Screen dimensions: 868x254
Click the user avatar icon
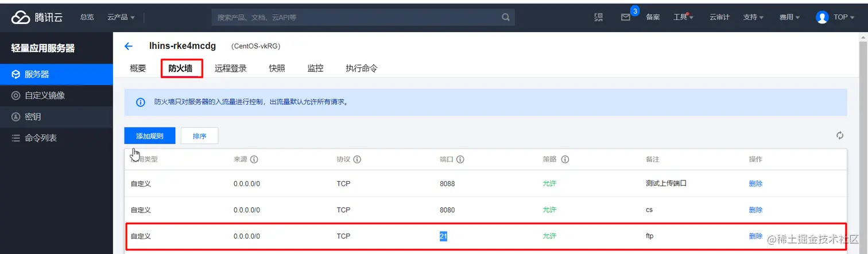pyautogui.click(x=822, y=17)
